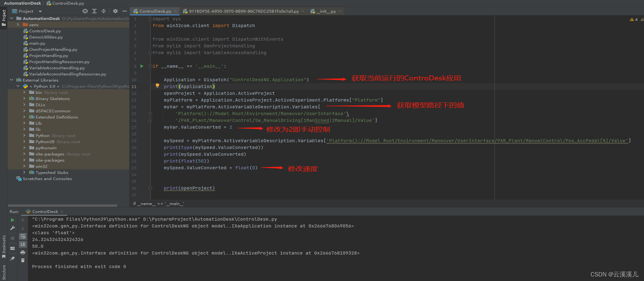The width and height of the screenshot is (644, 281).
Task: Collapse the Python 3.9 interpreter node
Action: (x=18, y=86)
